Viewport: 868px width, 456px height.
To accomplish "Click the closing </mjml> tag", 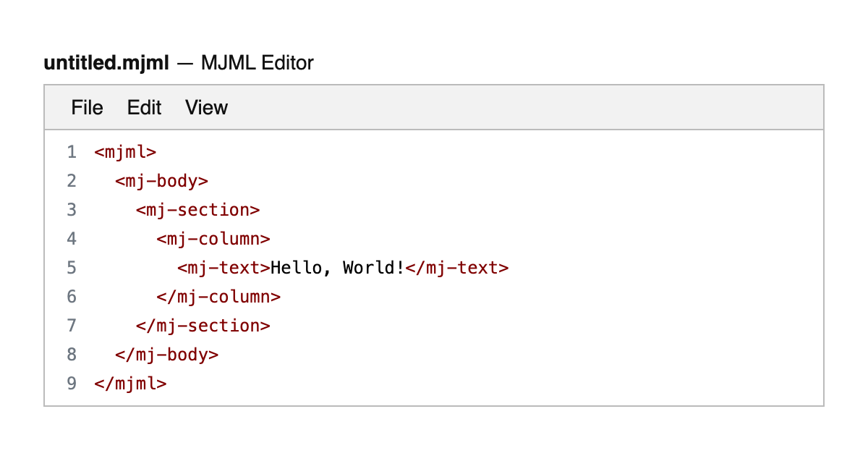I will pyautogui.click(x=130, y=384).
